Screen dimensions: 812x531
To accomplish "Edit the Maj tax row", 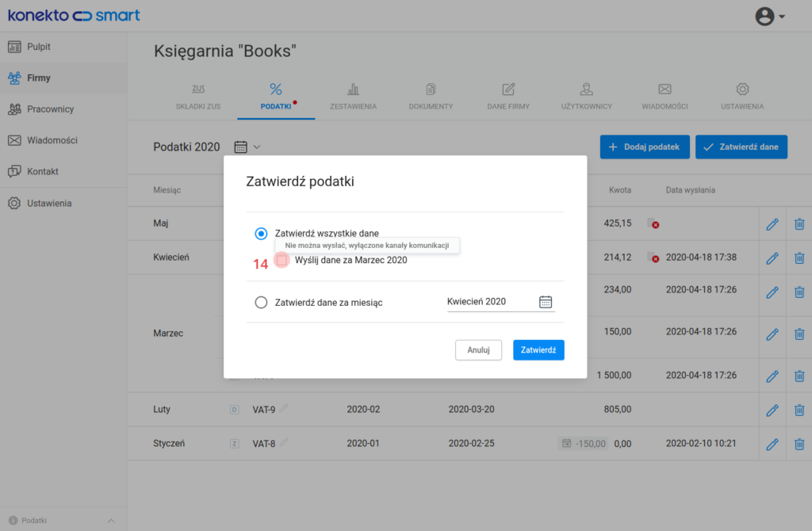I will 772,224.
